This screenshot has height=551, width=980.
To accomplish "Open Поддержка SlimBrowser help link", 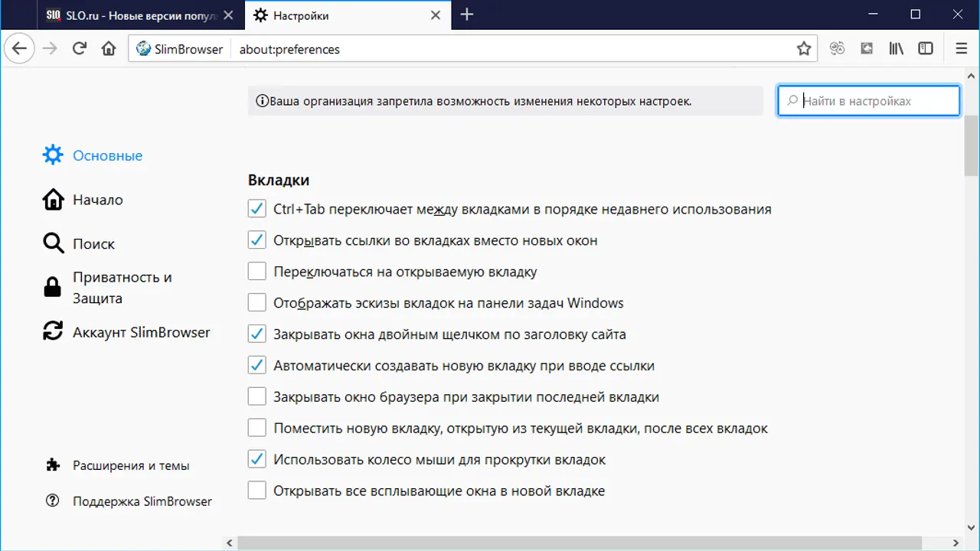I will (142, 501).
